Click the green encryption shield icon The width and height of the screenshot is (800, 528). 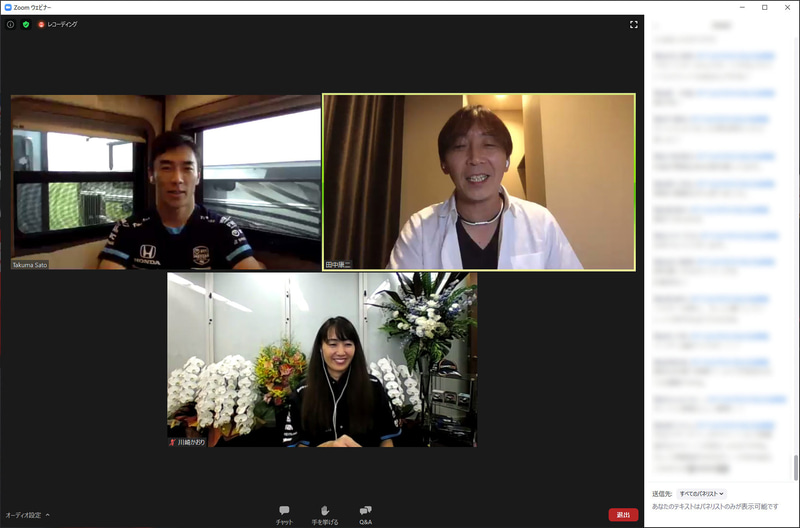point(26,24)
